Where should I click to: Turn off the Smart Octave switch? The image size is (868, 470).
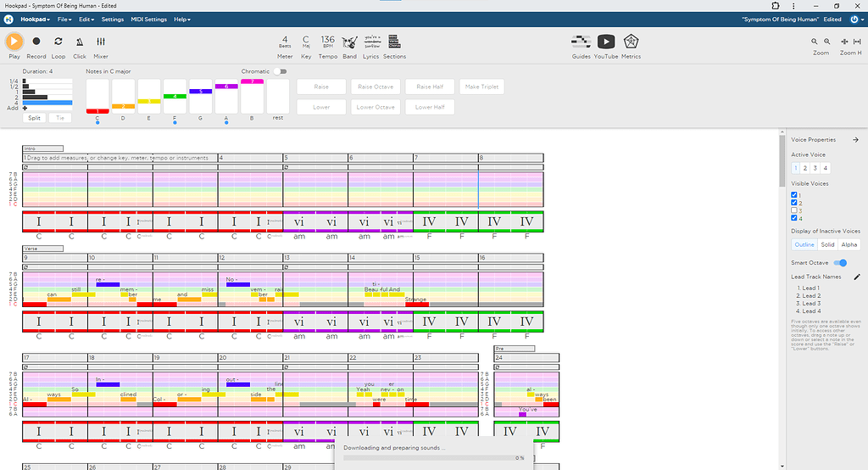click(x=841, y=263)
